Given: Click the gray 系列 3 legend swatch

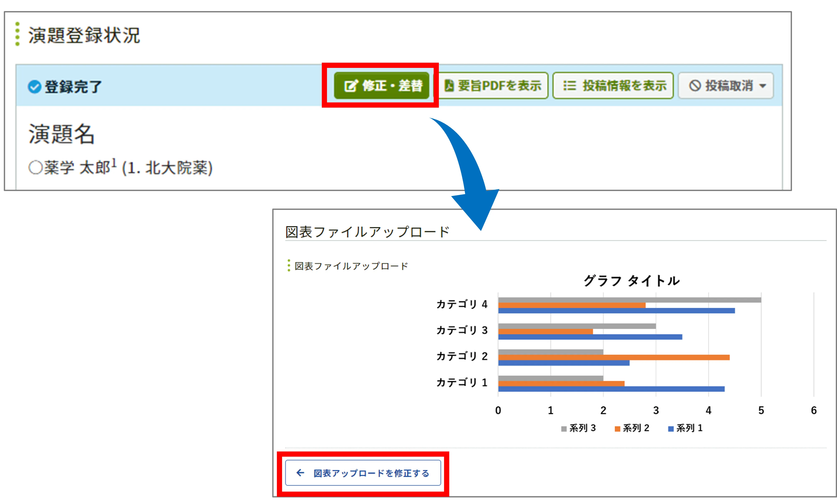Looking at the screenshot, I should click(x=564, y=429).
